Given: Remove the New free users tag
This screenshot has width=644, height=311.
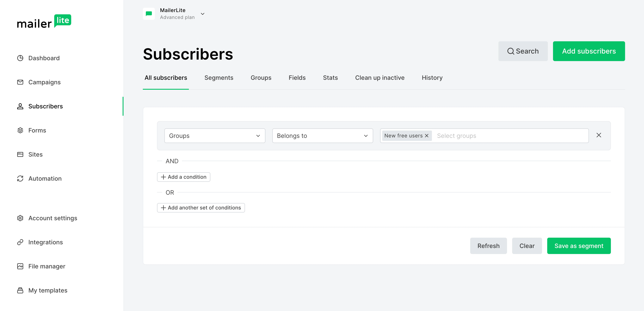Looking at the screenshot, I should click(x=427, y=135).
